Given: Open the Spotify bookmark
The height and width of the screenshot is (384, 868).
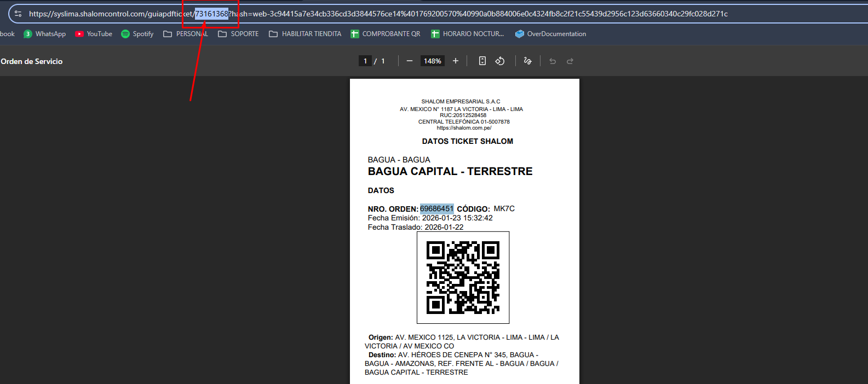Looking at the screenshot, I should tap(137, 34).
